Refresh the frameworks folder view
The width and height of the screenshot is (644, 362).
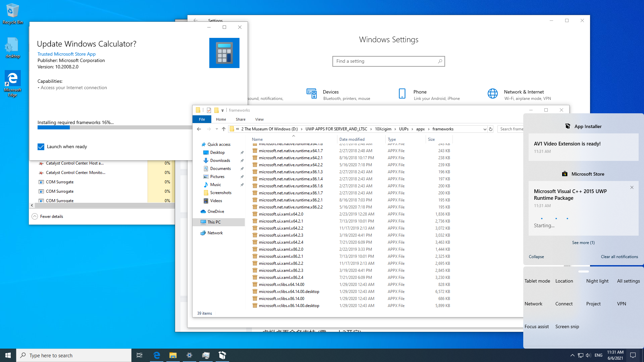click(x=491, y=129)
